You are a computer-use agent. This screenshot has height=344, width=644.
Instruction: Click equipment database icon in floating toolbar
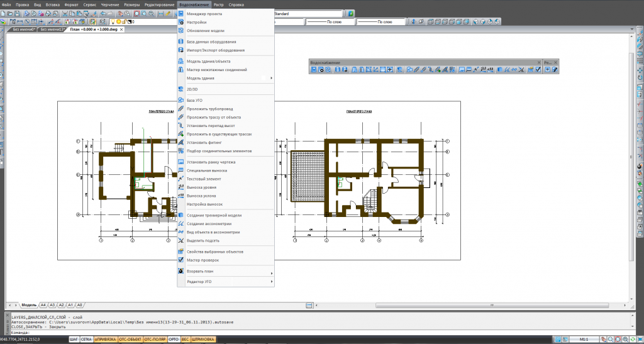(x=338, y=69)
